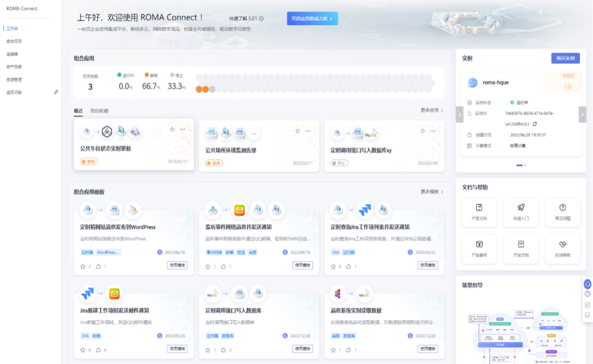The width and height of the screenshot is (593, 364).
Task: Open more options for 公共车位状态实时更新
Action: click(183, 129)
